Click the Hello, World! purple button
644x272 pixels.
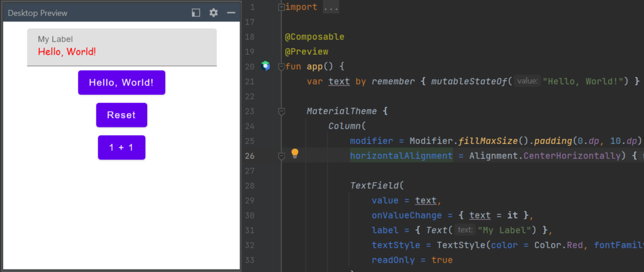[x=121, y=82]
